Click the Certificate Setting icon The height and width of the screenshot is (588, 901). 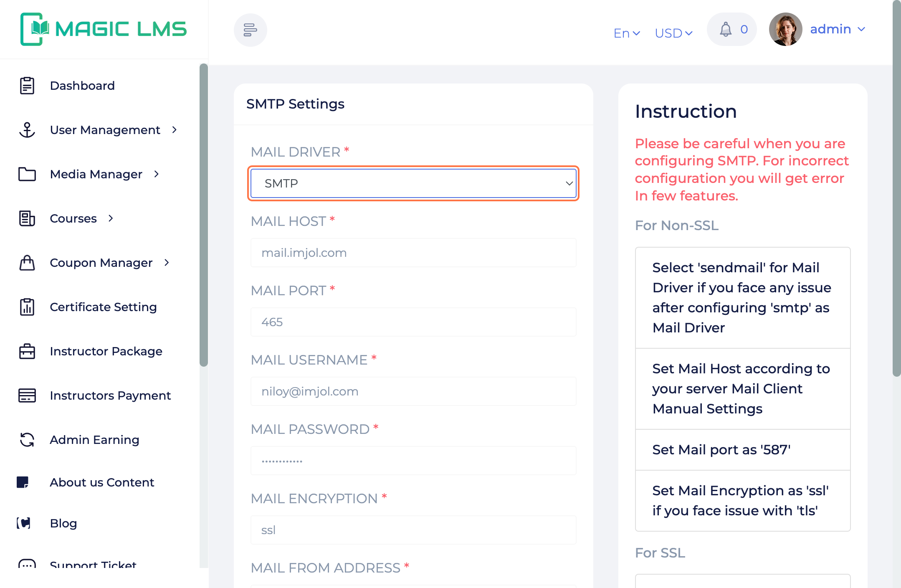click(27, 307)
